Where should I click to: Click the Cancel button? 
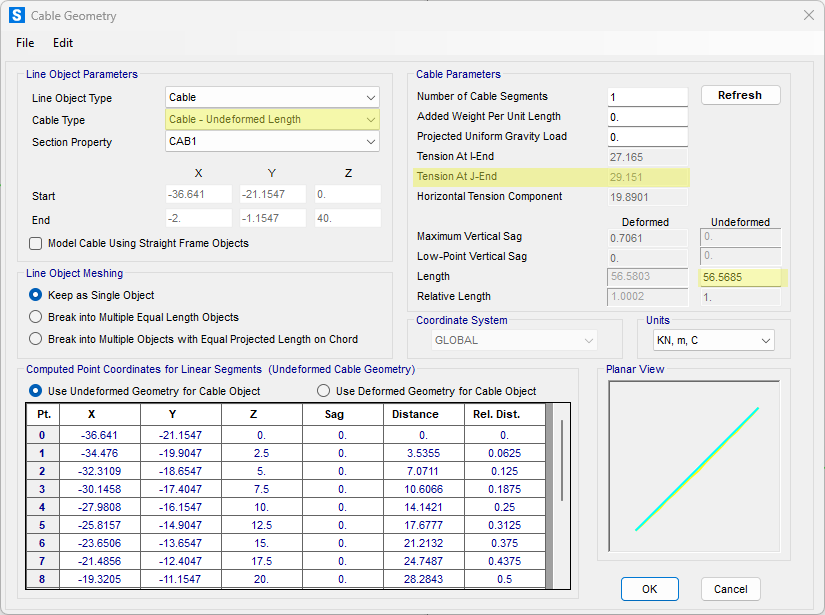point(730,588)
